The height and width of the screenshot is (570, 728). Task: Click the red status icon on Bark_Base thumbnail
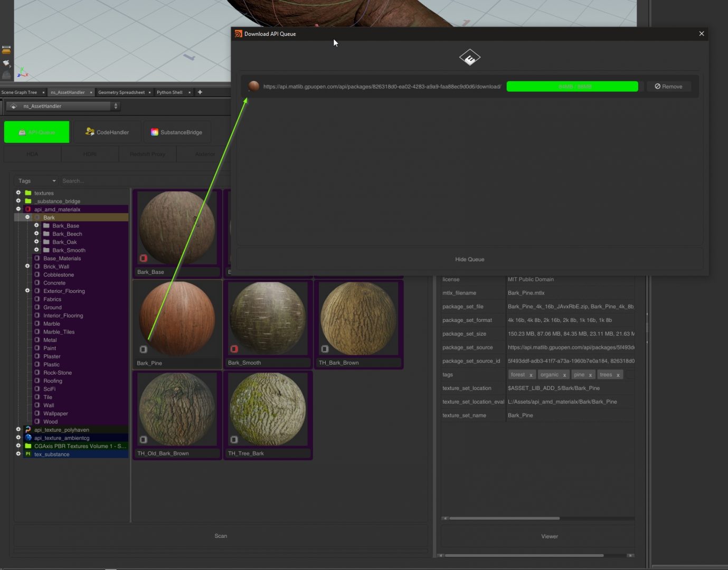(143, 258)
